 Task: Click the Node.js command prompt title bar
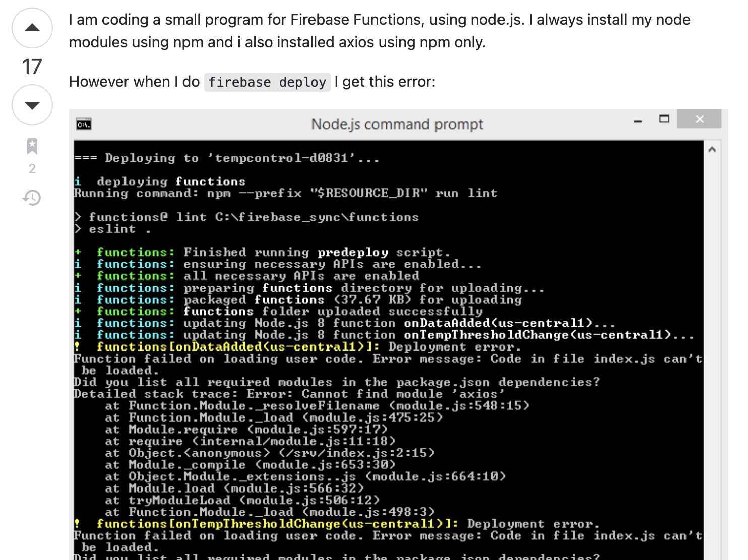point(397,124)
